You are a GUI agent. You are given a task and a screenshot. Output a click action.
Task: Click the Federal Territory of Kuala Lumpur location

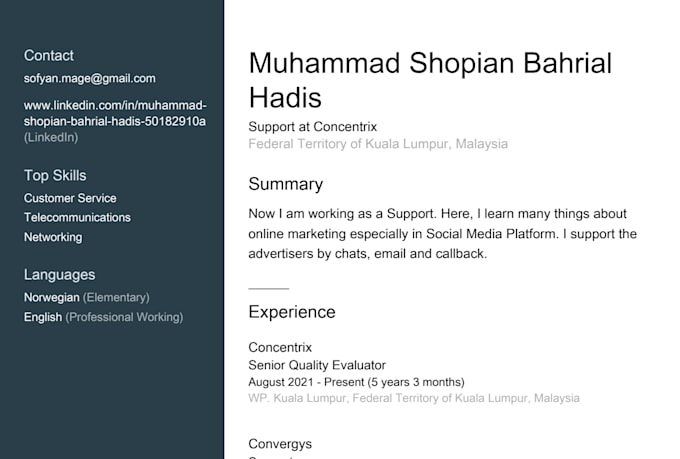pyautogui.click(x=378, y=144)
